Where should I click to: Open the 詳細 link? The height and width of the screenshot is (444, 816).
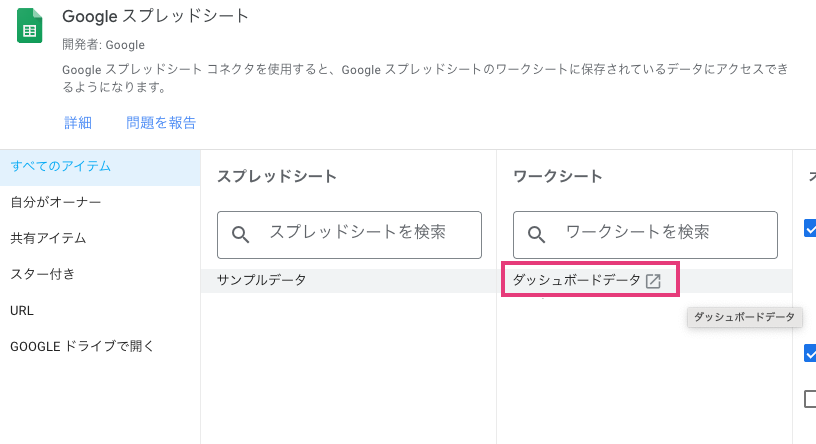click(78, 123)
